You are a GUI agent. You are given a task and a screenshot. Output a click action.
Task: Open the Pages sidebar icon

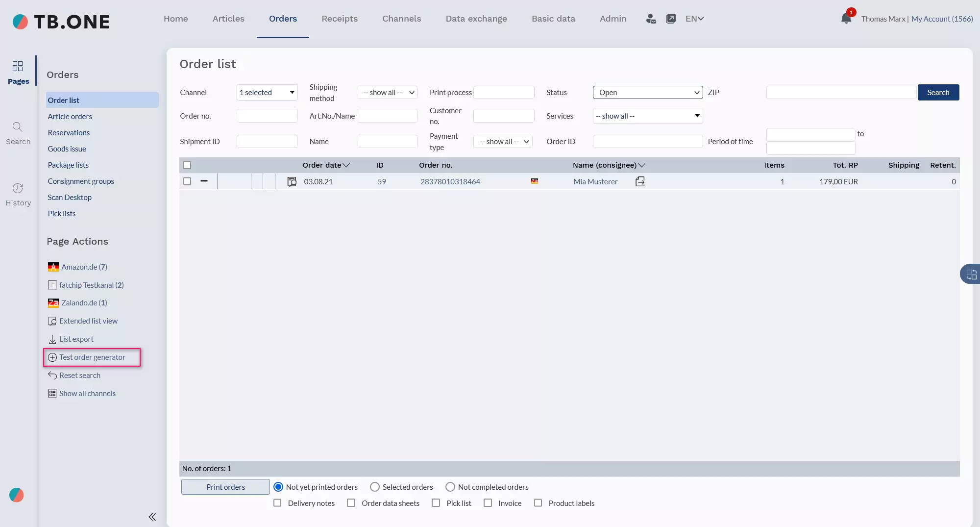pyautogui.click(x=18, y=72)
